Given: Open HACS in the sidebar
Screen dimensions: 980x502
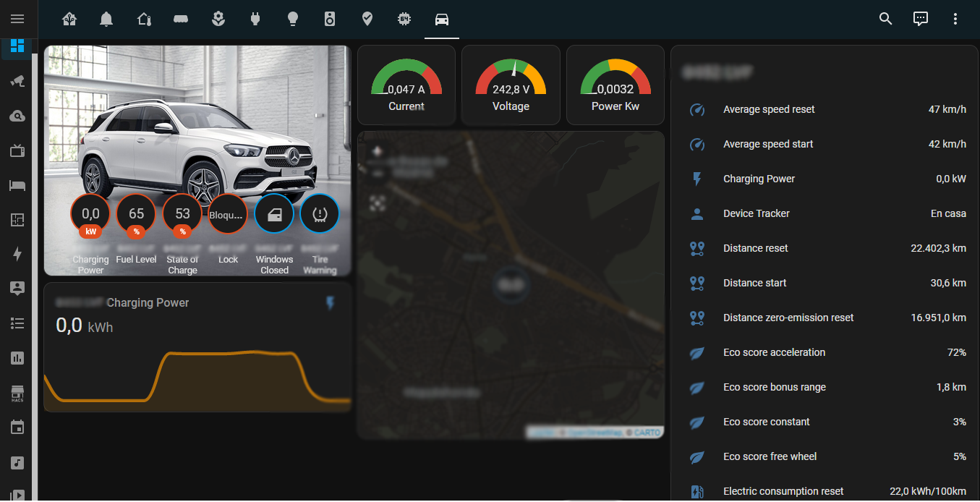Looking at the screenshot, I should pos(17,393).
